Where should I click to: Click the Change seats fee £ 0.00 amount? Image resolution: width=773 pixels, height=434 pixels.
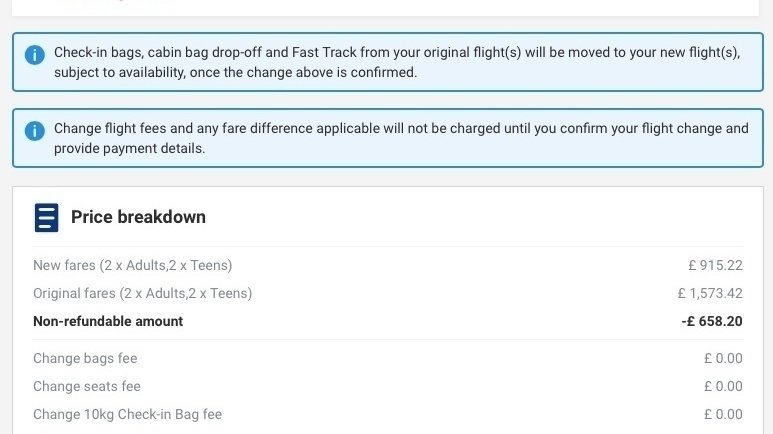723,386
